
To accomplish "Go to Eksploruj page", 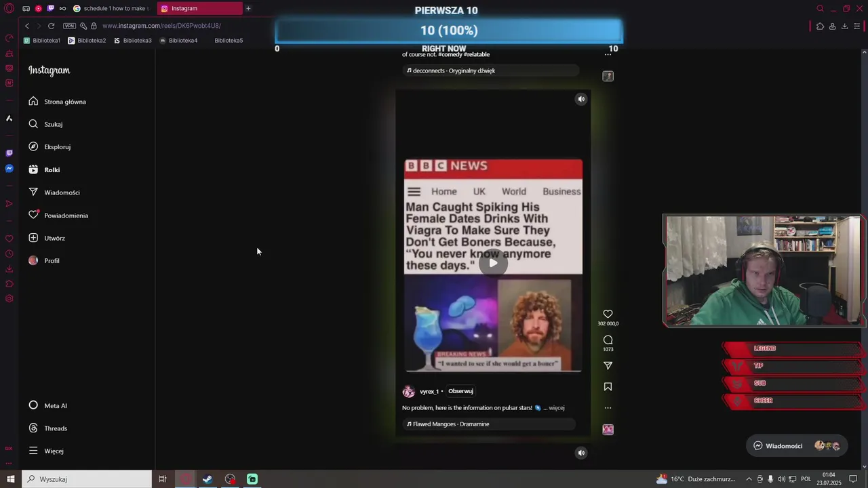I will pyautogui.click(x=50, y=146).
